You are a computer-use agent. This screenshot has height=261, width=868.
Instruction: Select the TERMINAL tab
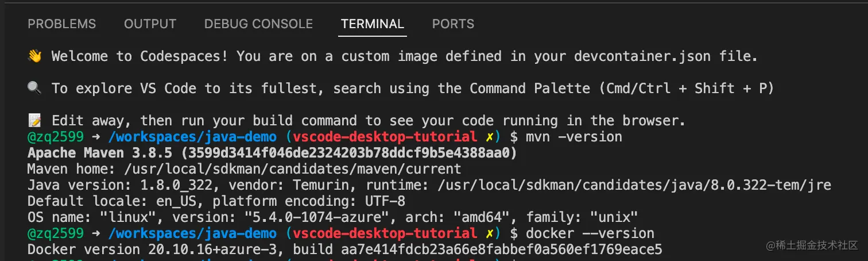(x=373, y=24)
